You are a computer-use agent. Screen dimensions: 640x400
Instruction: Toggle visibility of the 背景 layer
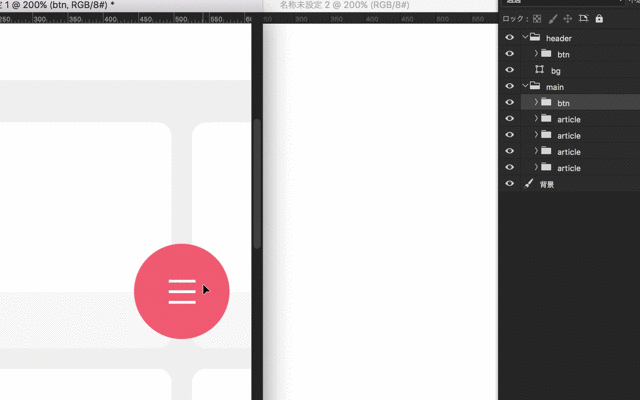[x=509, y=183]
